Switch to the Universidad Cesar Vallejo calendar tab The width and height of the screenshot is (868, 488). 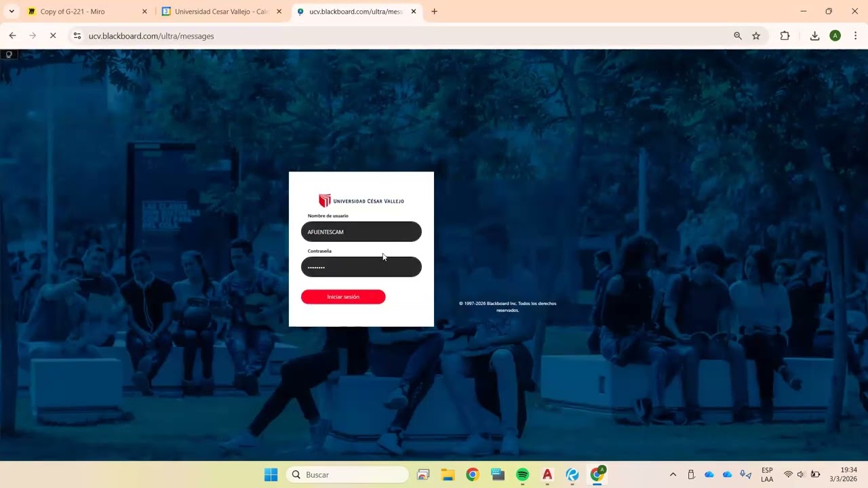(x=222, y=12)
